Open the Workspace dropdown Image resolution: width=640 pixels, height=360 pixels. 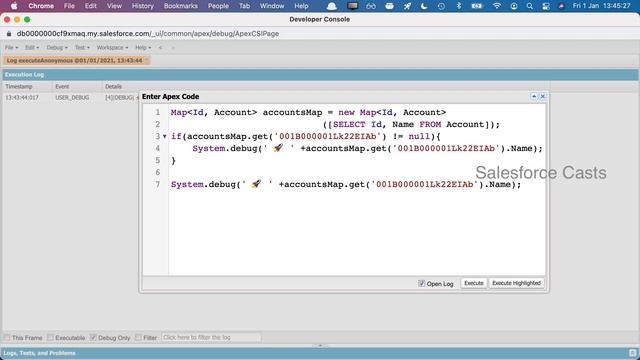[112, 48]
